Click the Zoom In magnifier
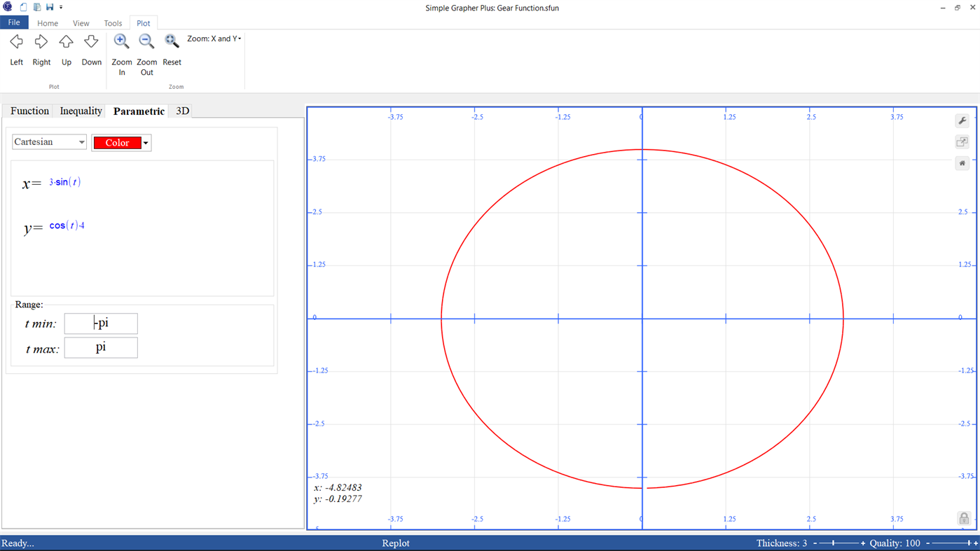The height and width of the screenshot is (551, 980). 121,41
